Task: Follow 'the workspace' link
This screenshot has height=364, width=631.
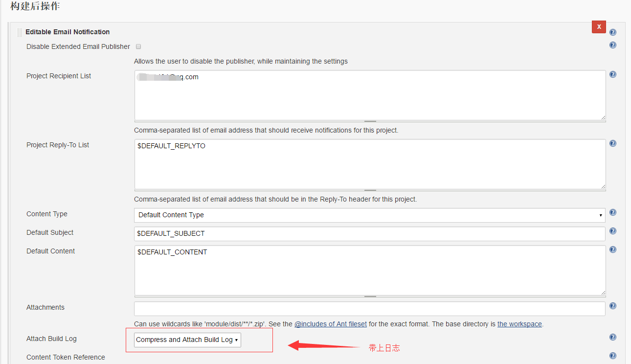Action: click(x=519, y=324)
